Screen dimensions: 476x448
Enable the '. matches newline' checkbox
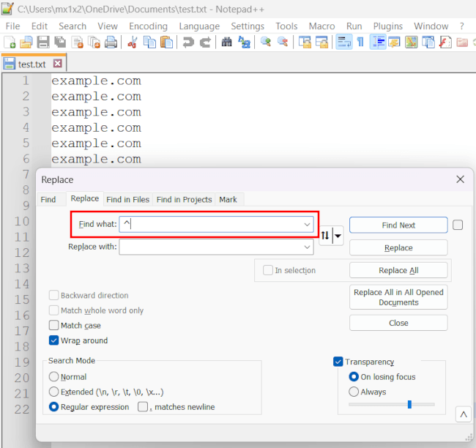143,407
